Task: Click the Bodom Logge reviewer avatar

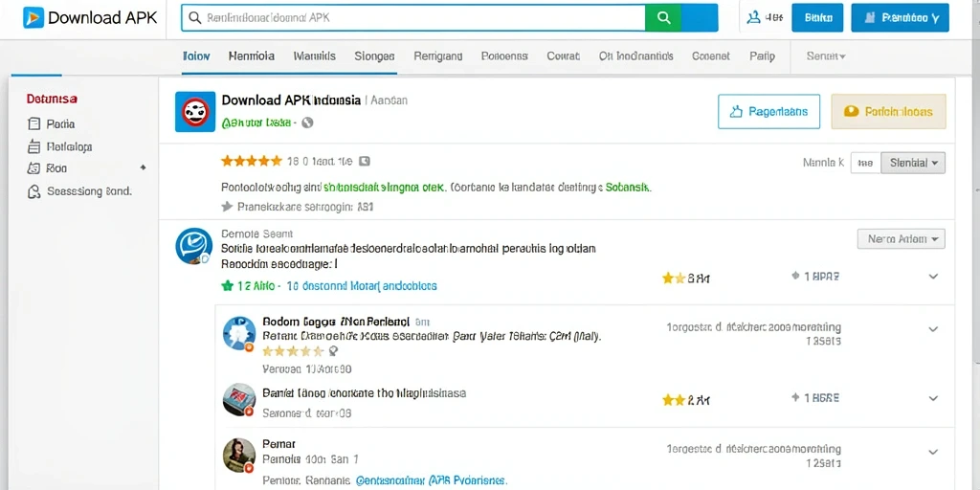Action: [239, 334]
